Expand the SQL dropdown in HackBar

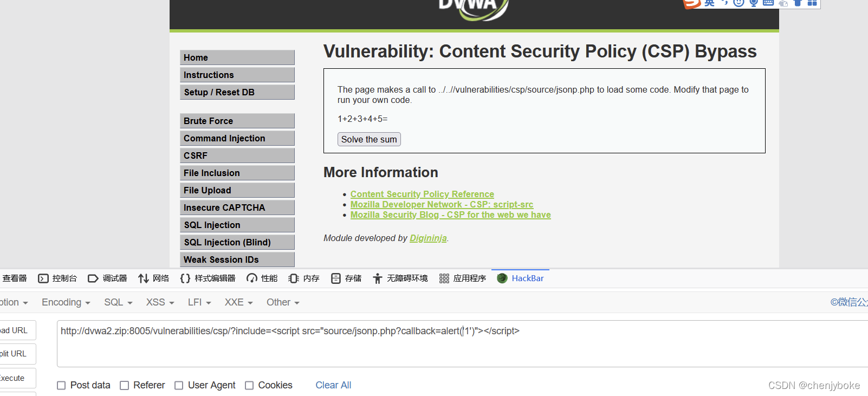[x=118, y=302]
